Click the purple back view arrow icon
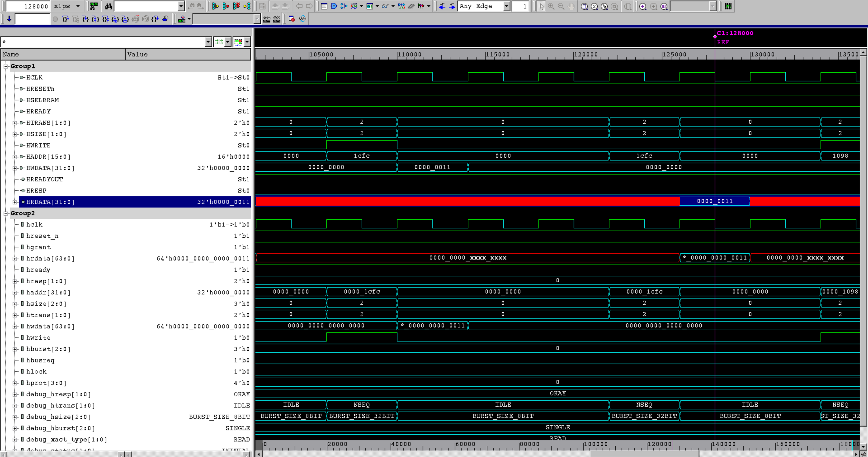Viewport: 868px width, 457px height. (643, 6)
